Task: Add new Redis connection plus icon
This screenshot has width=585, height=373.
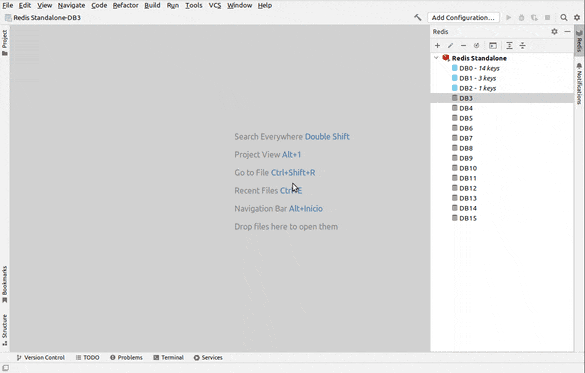Action: 438,46
